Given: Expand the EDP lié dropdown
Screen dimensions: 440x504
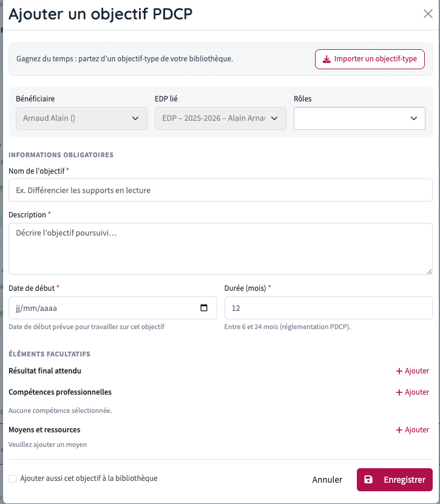Looking at the screenshot, I should click(220, 118).
